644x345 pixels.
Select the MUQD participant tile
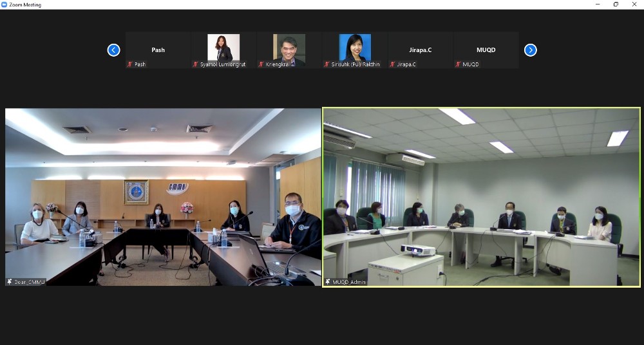486,50
